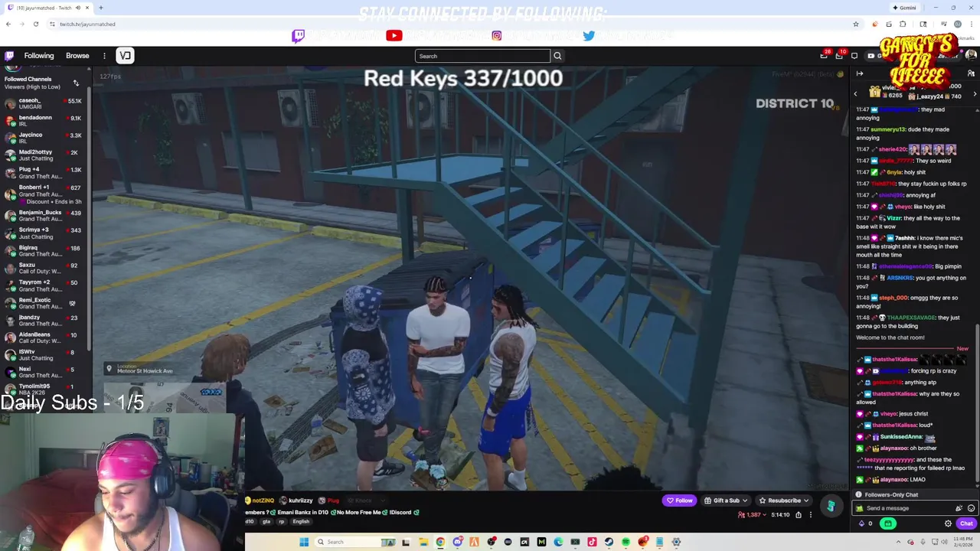
Task: Open Remi_Exotic channel in sidebar
Action: click(46, 303)
